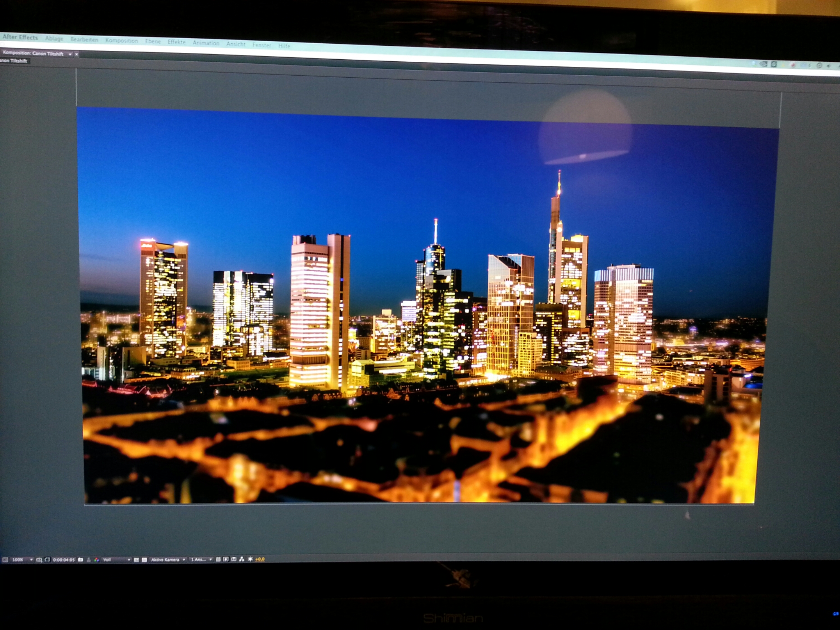Click the yellow triangle menu bar icon
Viewport: 840px width, 630px height.
point(783,66)
